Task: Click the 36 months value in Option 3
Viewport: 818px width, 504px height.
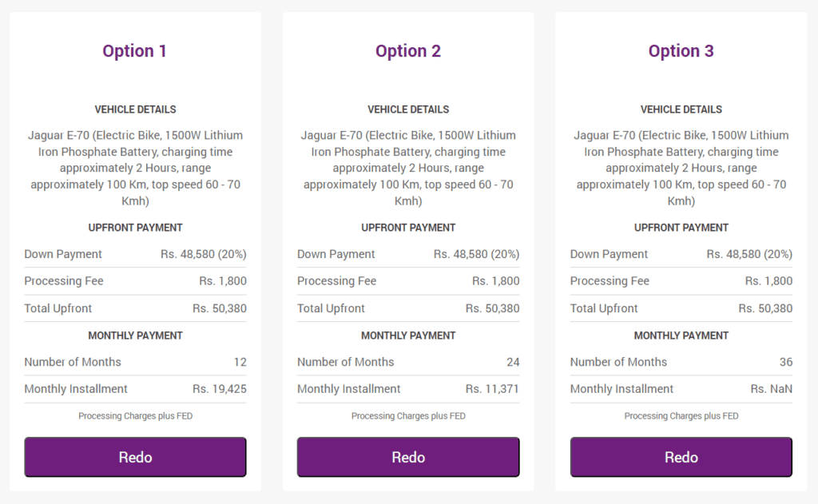Action: point(786,362)
